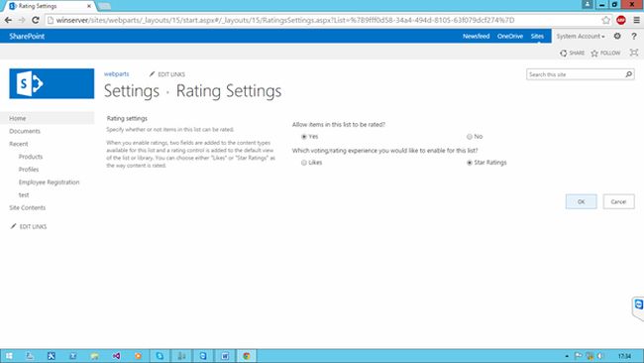Open Site Contents in left navigation
The height and width of the screenshot is (363, 644).
[x=28, y=207]
